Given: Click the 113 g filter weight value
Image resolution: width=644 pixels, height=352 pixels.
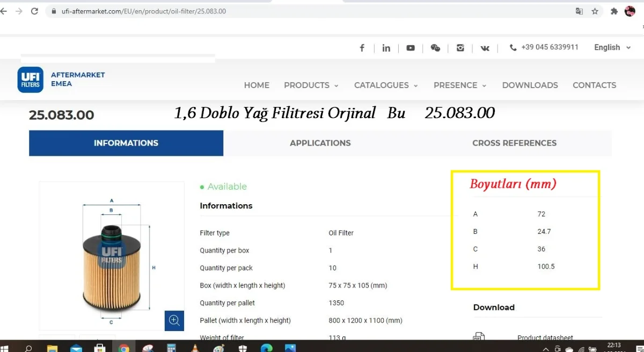Looking at the screenshot, I should click(337, 337).
